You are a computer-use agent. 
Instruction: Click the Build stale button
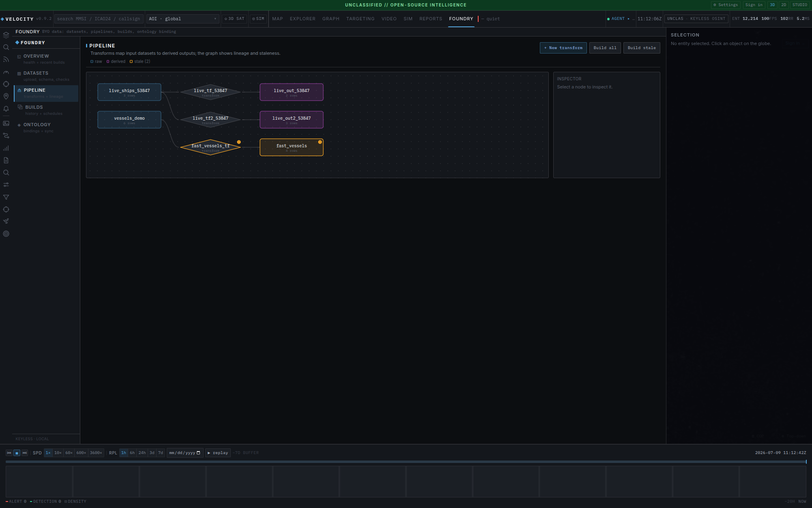642,48
